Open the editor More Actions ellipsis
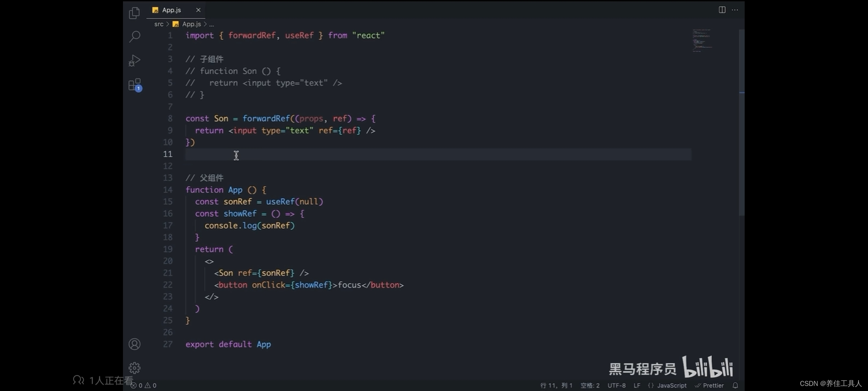 point(735,10)
